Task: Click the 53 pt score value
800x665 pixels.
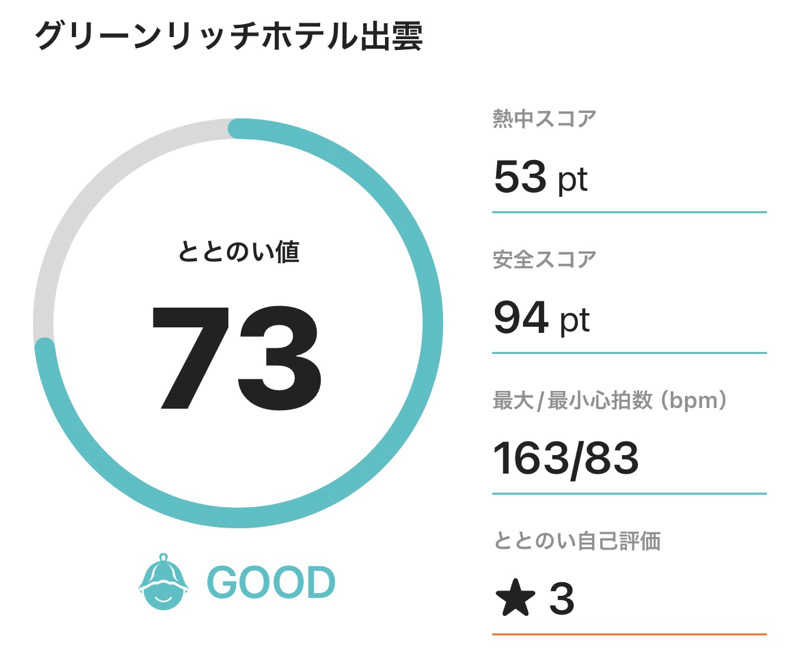Action: click(x=541, y=177)
